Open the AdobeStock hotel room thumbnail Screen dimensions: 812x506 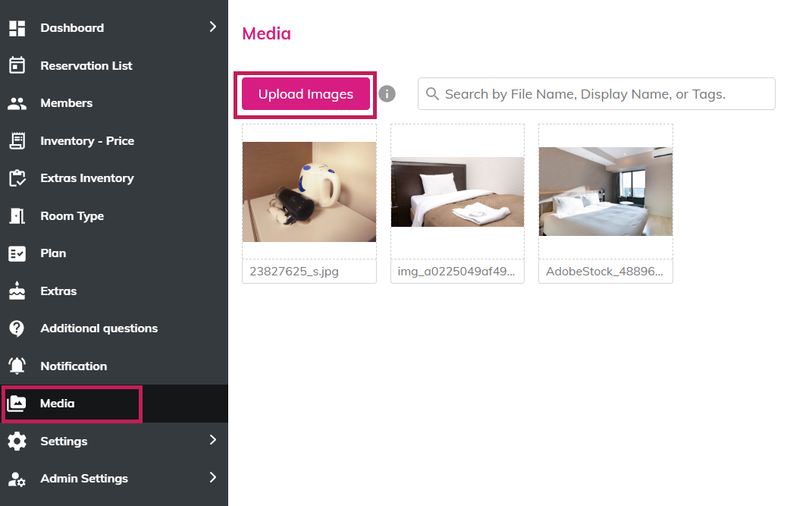tap(605, 192)
